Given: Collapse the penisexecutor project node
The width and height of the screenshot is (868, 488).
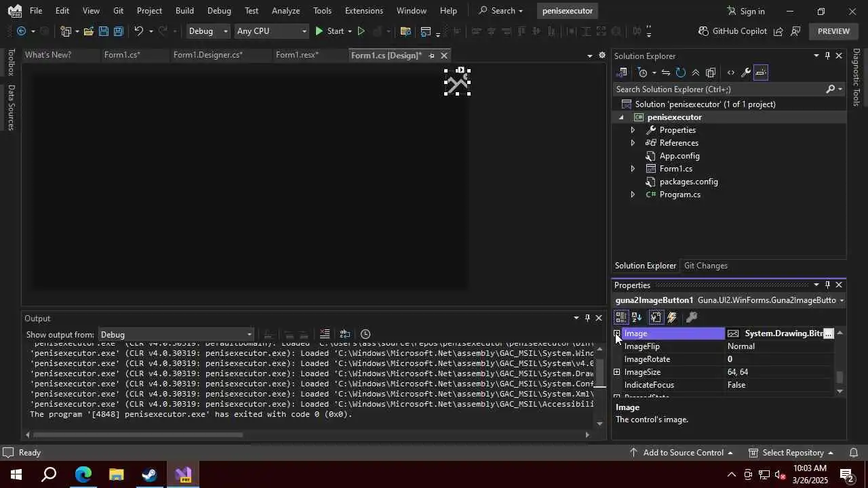Looking at the screenshot, I should tap(621, 117).
